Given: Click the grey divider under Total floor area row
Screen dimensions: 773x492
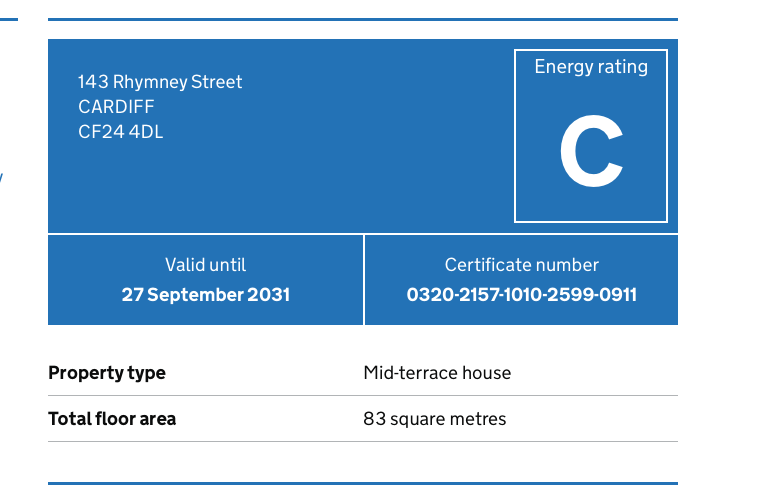Looking at the screenshot, I should [x=362, y=441].
